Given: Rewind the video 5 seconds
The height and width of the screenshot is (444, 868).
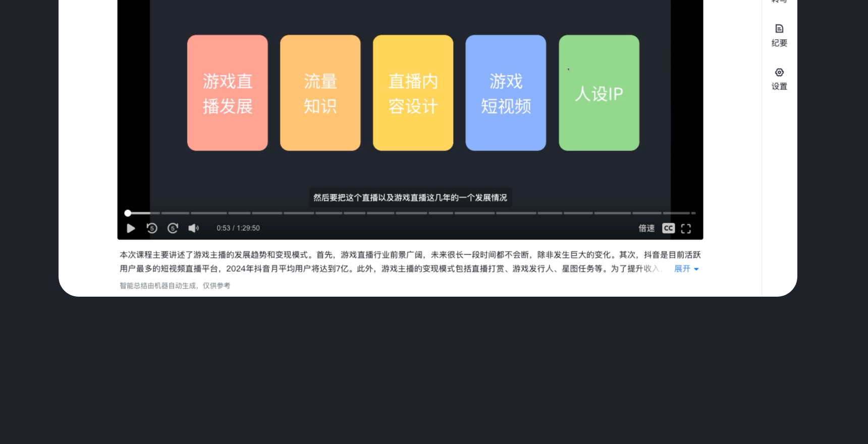Looking at the screenshot, I should click(152, 229).
